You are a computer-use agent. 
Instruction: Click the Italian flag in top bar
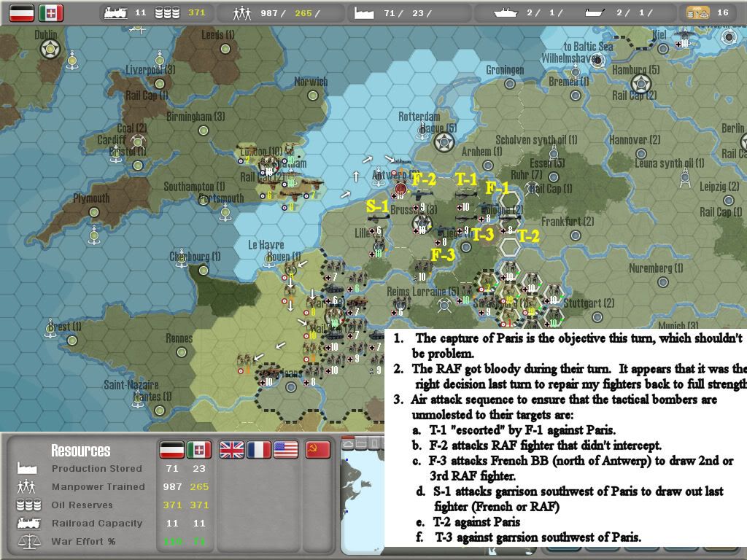pos(51,13)
